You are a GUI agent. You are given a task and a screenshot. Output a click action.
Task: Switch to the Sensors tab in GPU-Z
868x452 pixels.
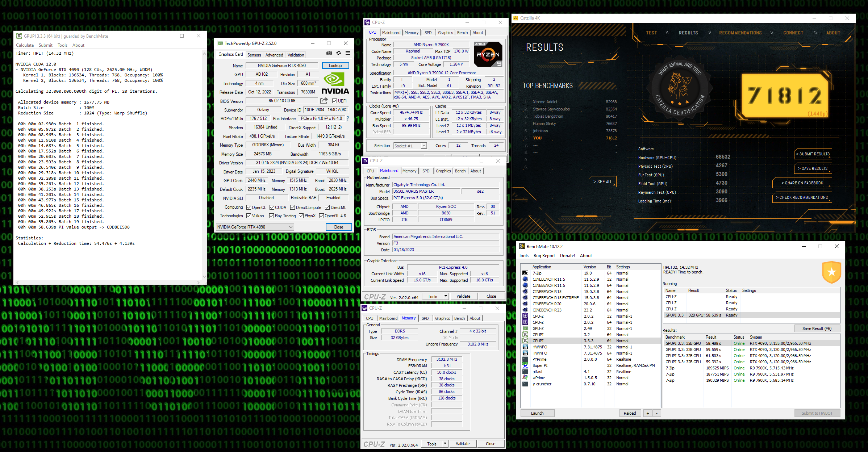point(254,55)
